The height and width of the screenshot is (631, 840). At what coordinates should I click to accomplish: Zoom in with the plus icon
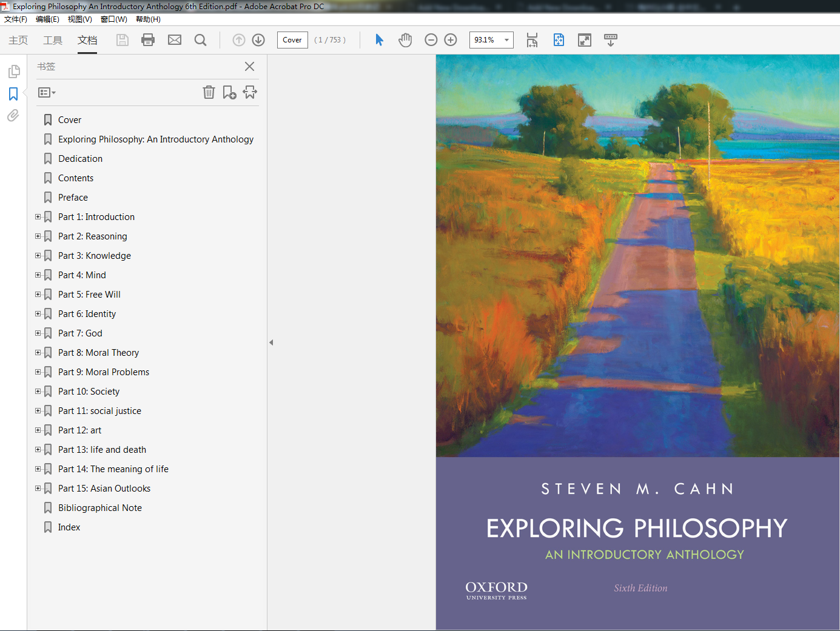coord(451,40)
